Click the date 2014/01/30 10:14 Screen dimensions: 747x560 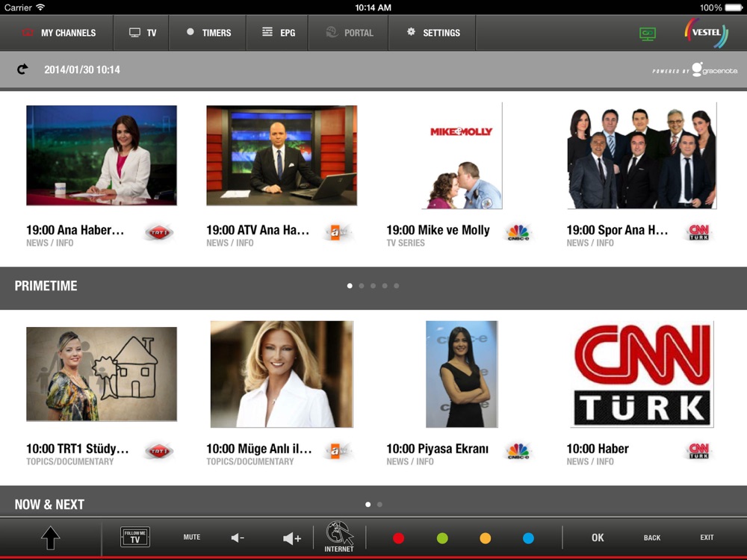tap(82, 69)
